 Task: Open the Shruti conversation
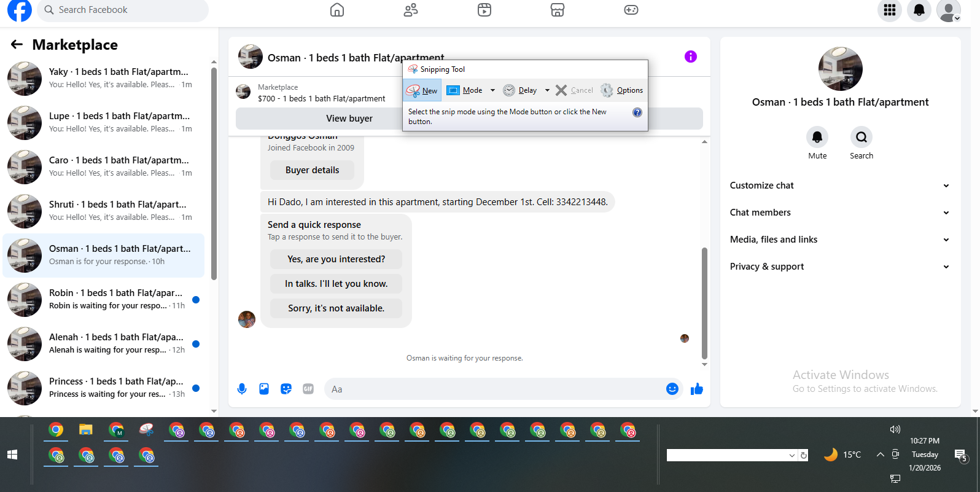coord(103,211)
